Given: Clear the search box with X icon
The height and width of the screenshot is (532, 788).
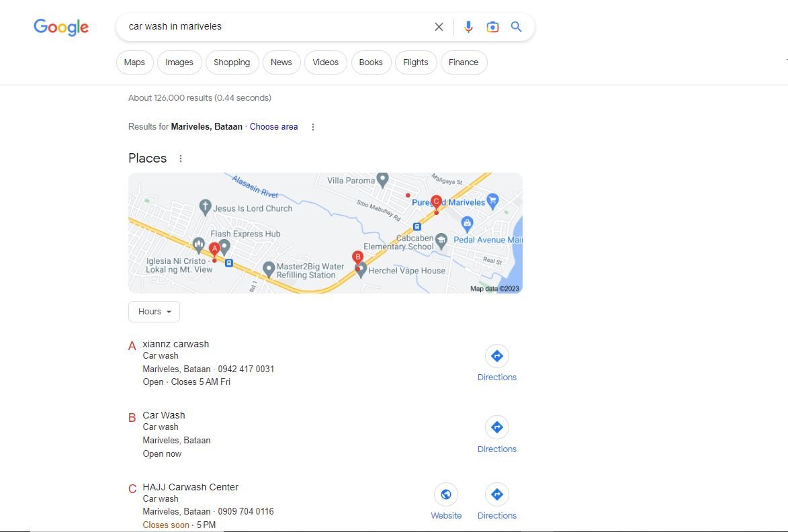Looking at the screenshot, I should (439, 27).
